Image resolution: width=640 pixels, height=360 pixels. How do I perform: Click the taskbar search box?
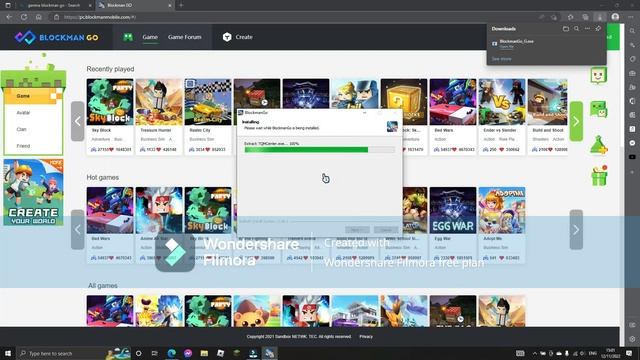61,353
